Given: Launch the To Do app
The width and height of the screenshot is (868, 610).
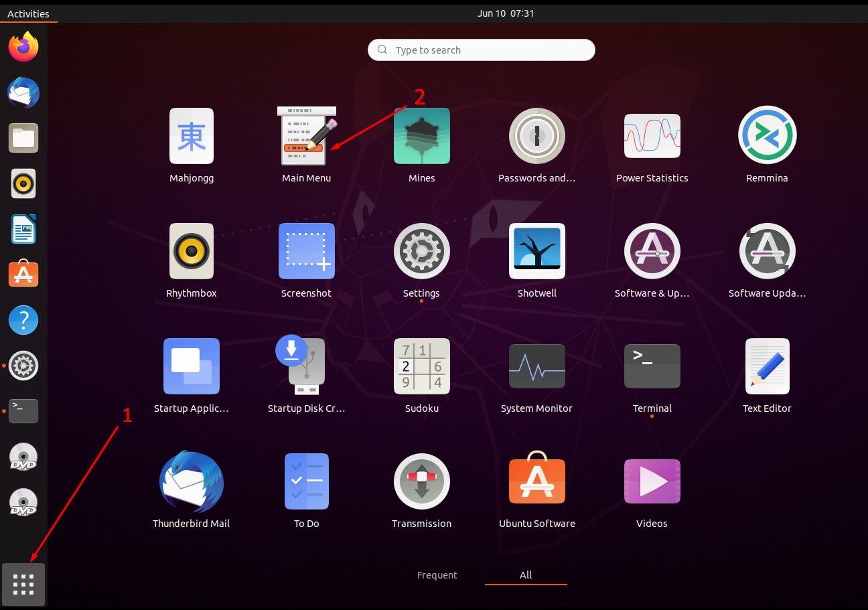Looking at the screenshot, I should 307,481.
